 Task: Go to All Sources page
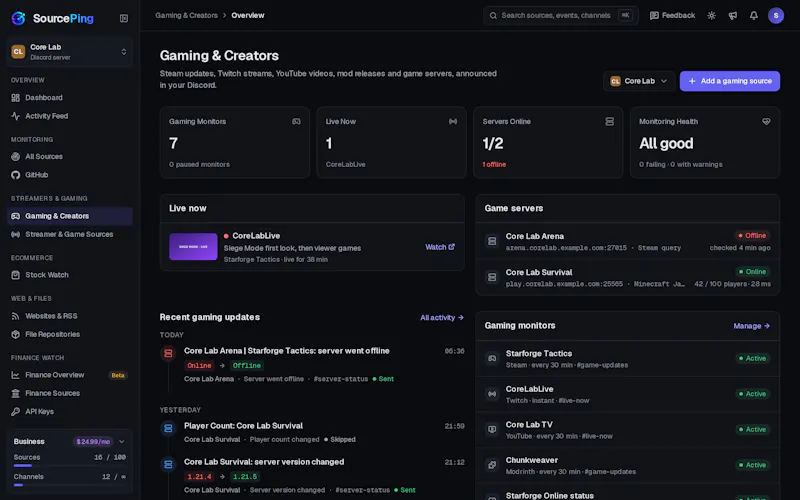[70, 157]
